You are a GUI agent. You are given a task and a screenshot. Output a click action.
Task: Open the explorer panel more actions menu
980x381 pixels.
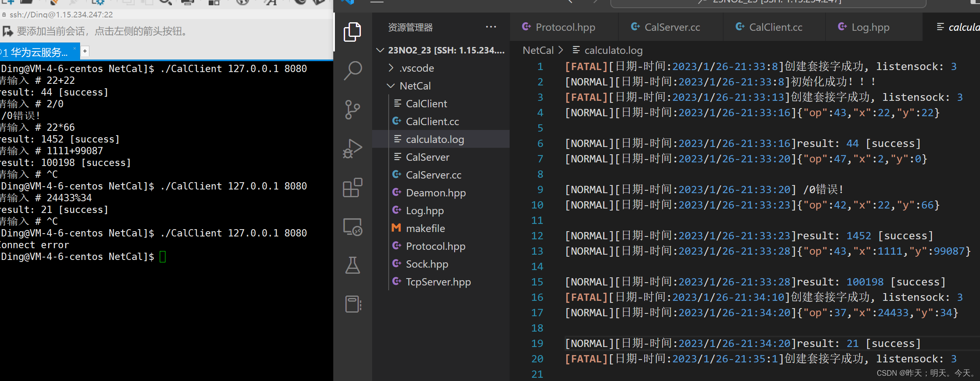491,27
